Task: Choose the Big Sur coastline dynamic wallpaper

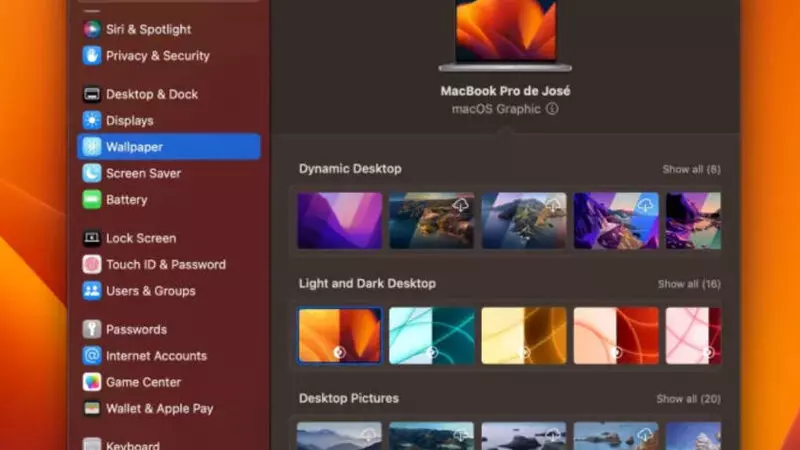Action: pyautogui.click(x=432, y=220)
